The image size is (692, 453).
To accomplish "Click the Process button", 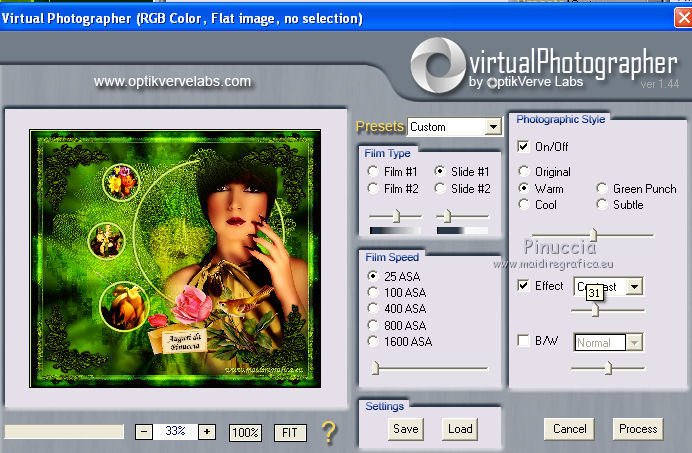I will pyautogui.click(x=638, y=429).
